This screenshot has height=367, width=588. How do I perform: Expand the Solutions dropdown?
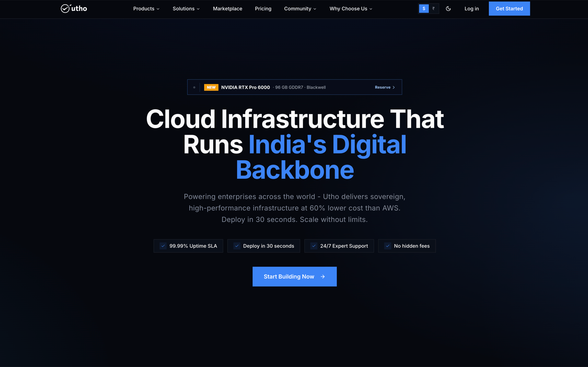click(x=186, y=8)
